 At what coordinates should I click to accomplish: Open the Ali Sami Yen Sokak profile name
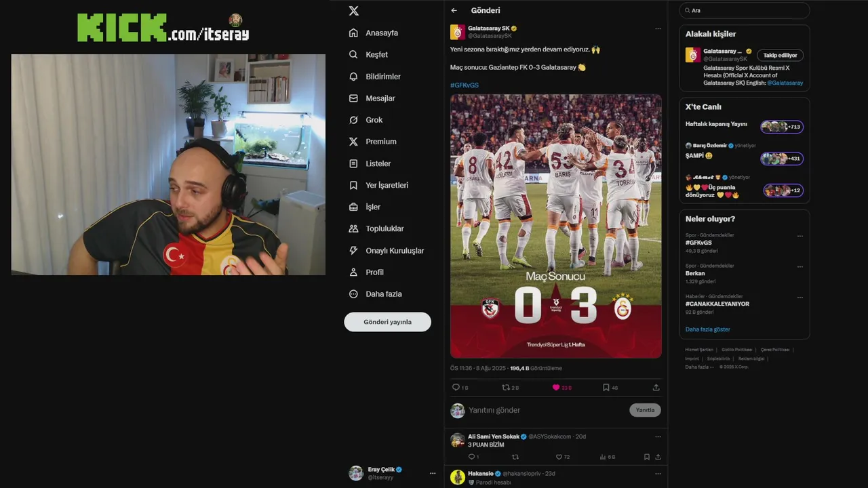click(494, 436)
